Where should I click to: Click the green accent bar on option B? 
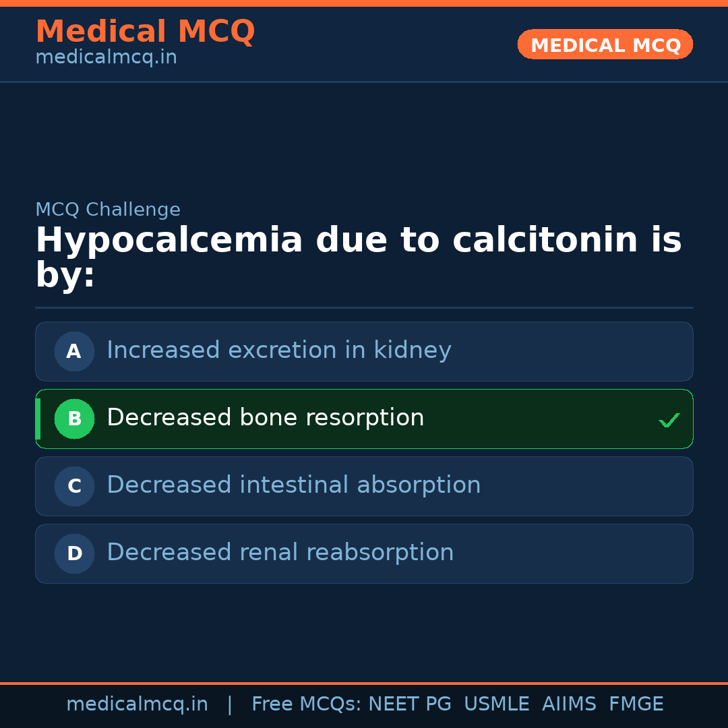38,419
